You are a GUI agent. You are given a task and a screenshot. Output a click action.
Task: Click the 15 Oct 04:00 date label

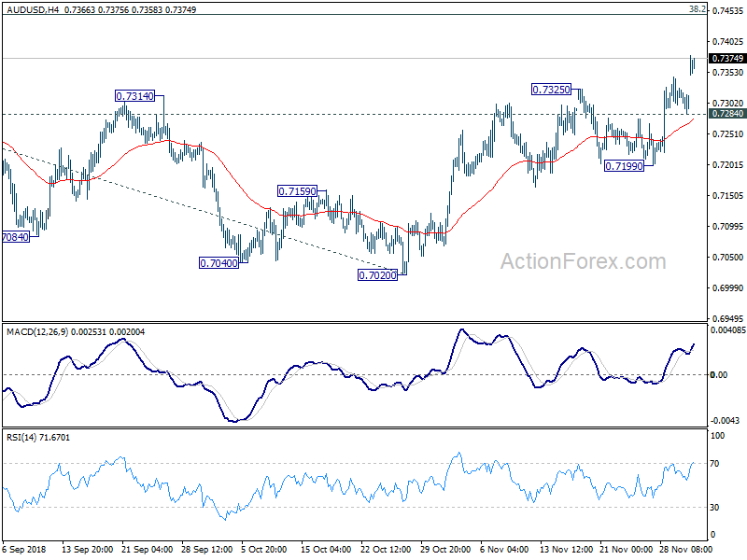click(326, 549)
